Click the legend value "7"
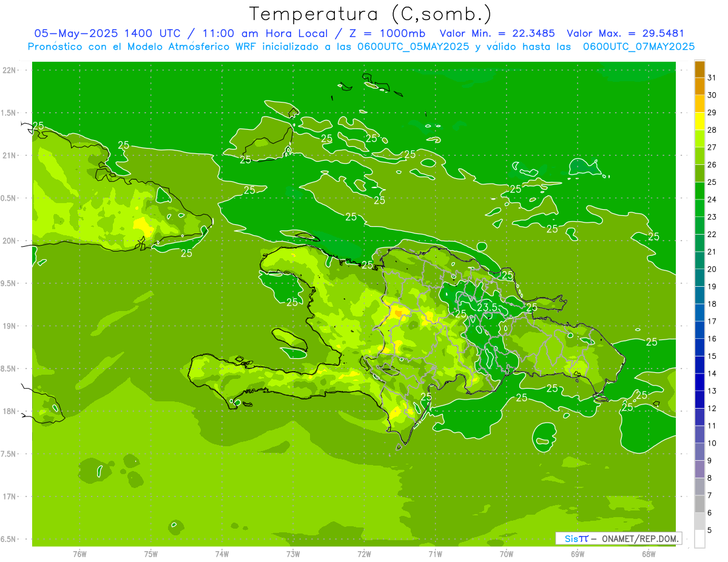 click(710, 495)
